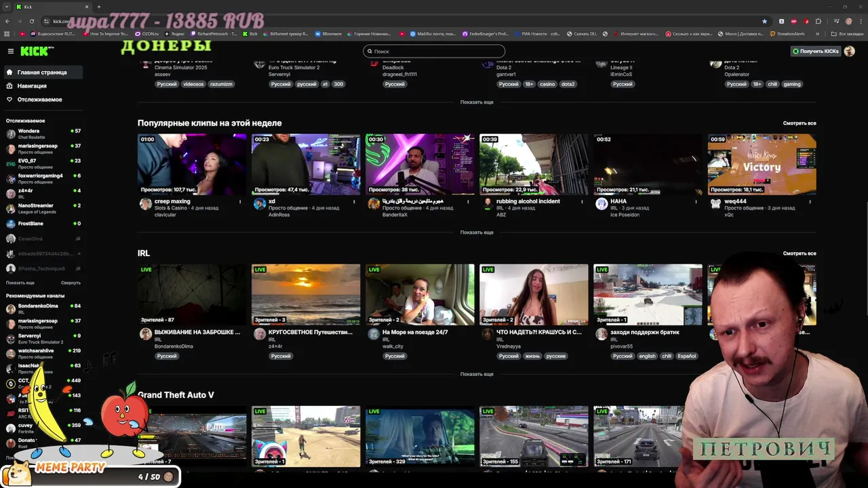
Task: Select the casino tag under gantver1
Action: click(x=547, y=84)
